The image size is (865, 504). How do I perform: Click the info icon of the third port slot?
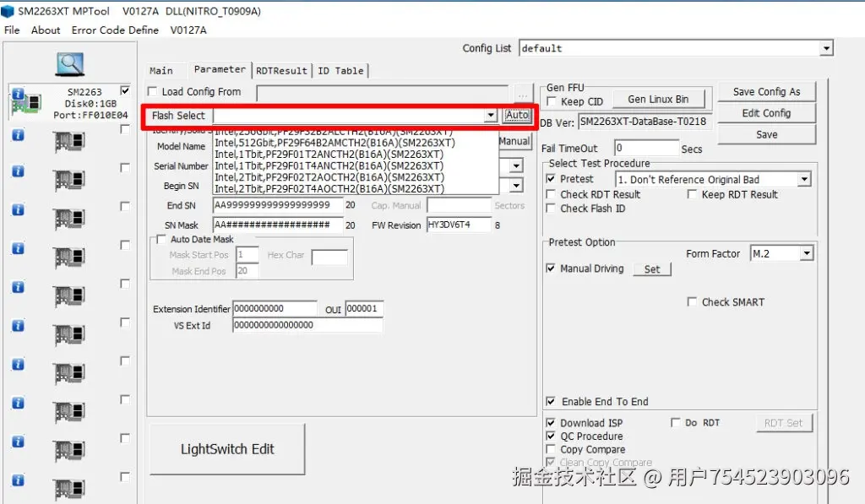[x=19, y=171]
